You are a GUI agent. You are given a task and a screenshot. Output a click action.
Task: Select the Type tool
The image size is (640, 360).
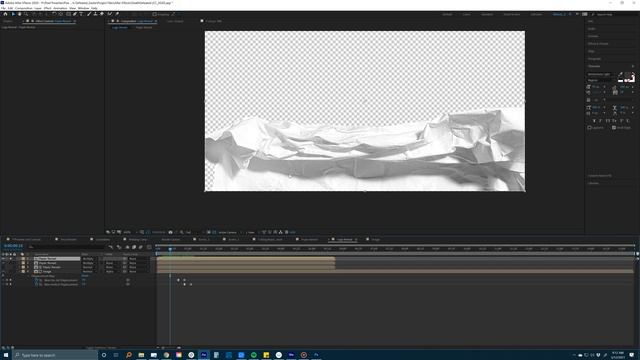click(81, 14)
